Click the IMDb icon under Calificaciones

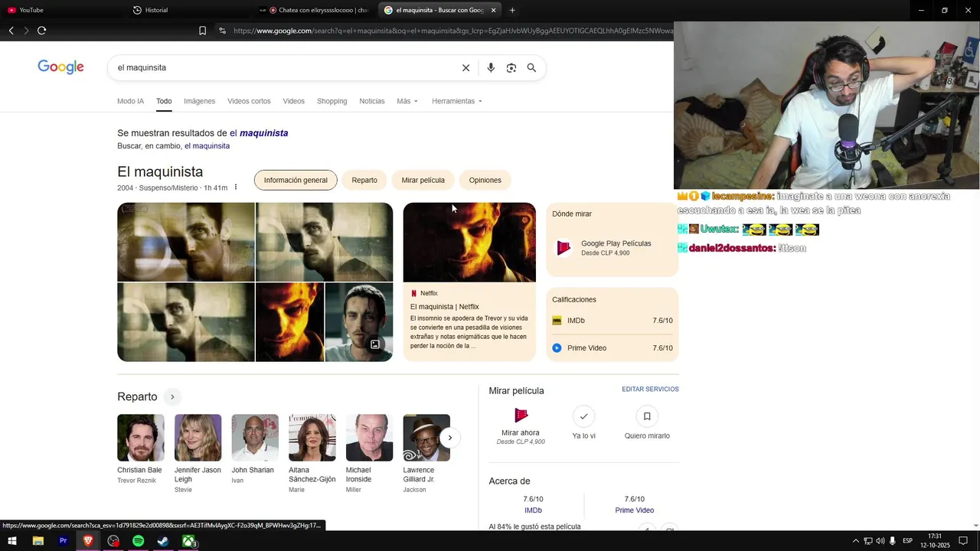(557, 321)
